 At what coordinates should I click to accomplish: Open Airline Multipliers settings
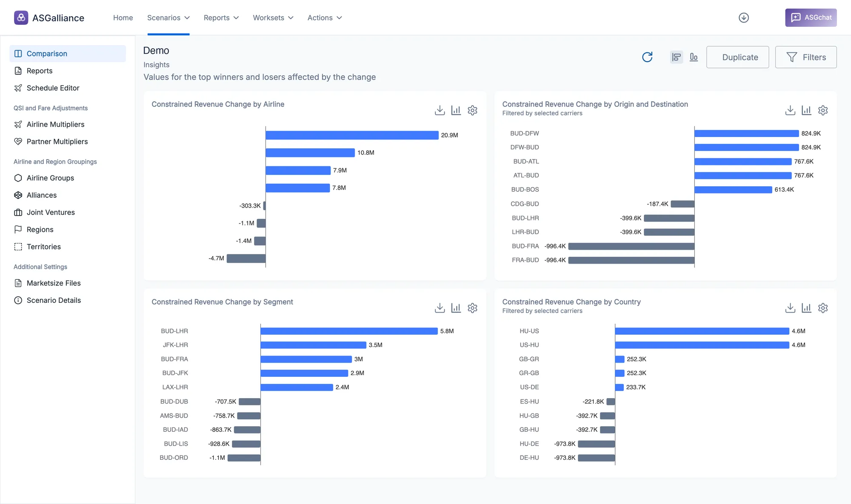coord(68,124)
